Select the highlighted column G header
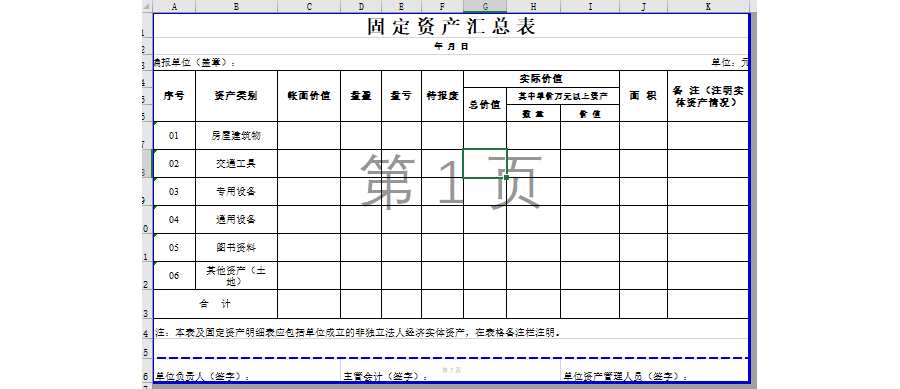 coord(485,6)
